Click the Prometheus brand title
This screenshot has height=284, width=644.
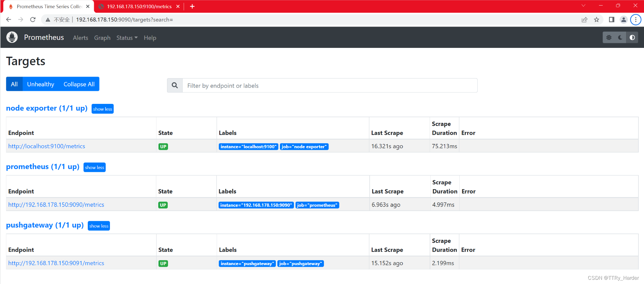click(44, 37)
